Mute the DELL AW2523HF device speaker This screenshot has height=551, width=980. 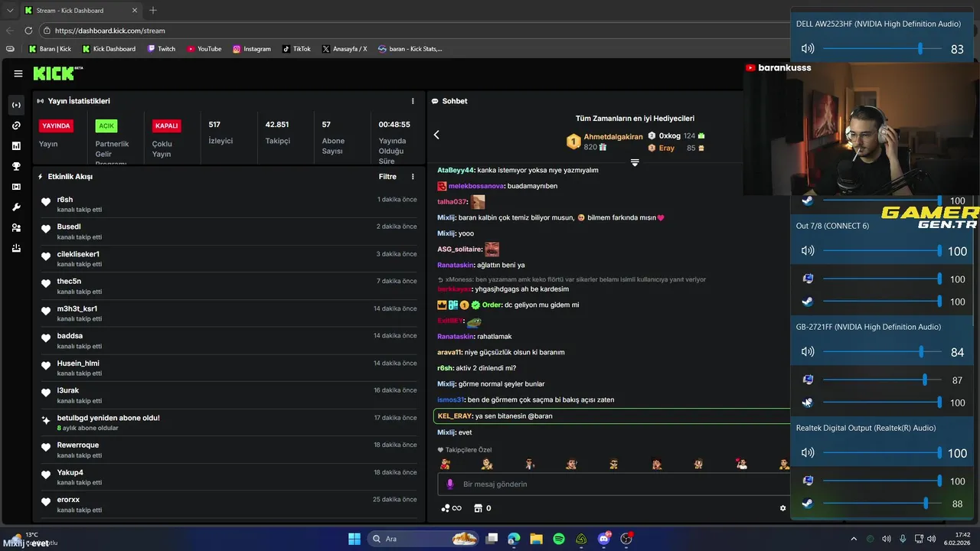pyautogui.click(x=808, y=49)
